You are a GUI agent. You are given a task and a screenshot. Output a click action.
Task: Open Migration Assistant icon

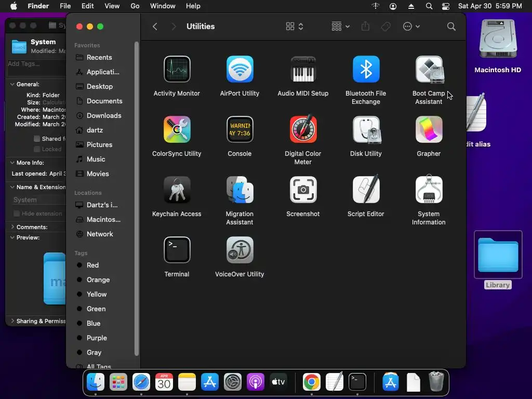click(x=240, y=189)
